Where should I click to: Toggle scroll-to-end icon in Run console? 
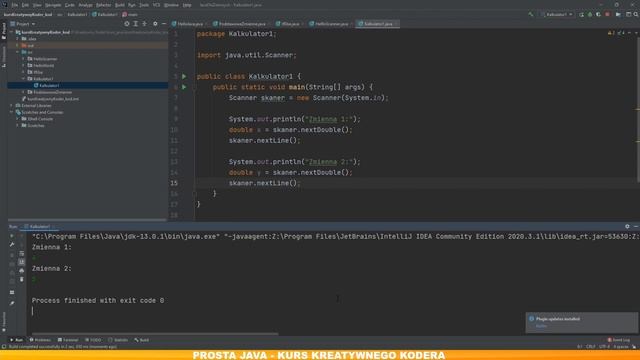click(x=22, y=262)
